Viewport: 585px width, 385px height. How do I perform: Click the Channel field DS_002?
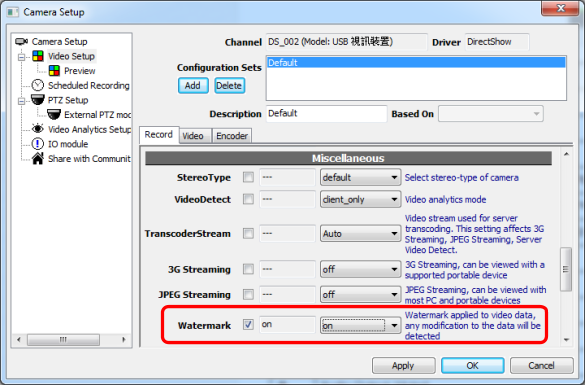coord(346,42)
